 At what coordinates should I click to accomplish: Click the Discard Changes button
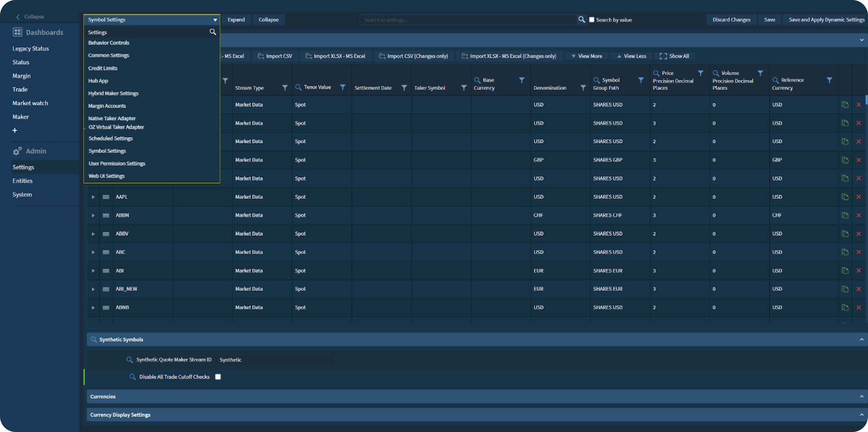731,20
